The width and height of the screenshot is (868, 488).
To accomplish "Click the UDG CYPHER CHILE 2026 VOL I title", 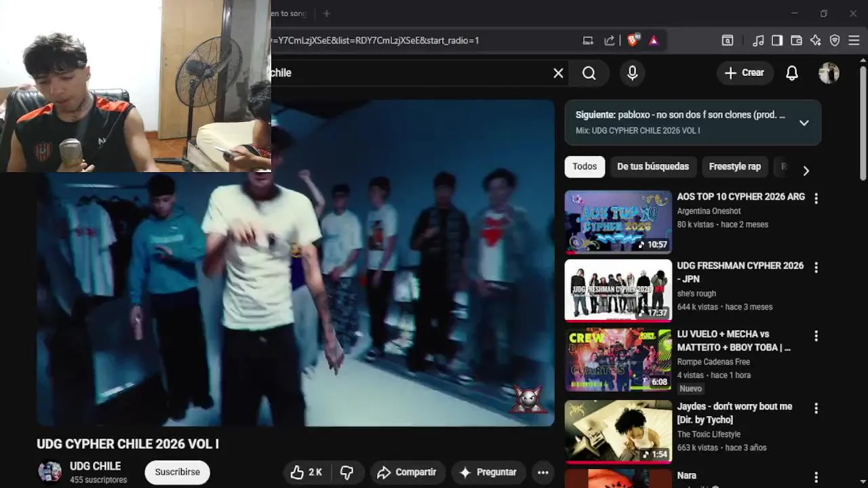I will tap(127, 444).
